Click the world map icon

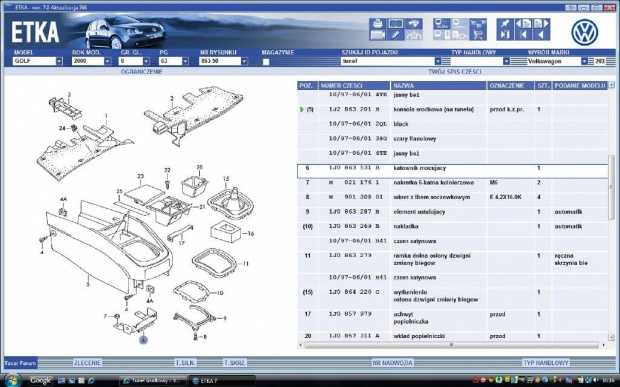tap(414, 24)
